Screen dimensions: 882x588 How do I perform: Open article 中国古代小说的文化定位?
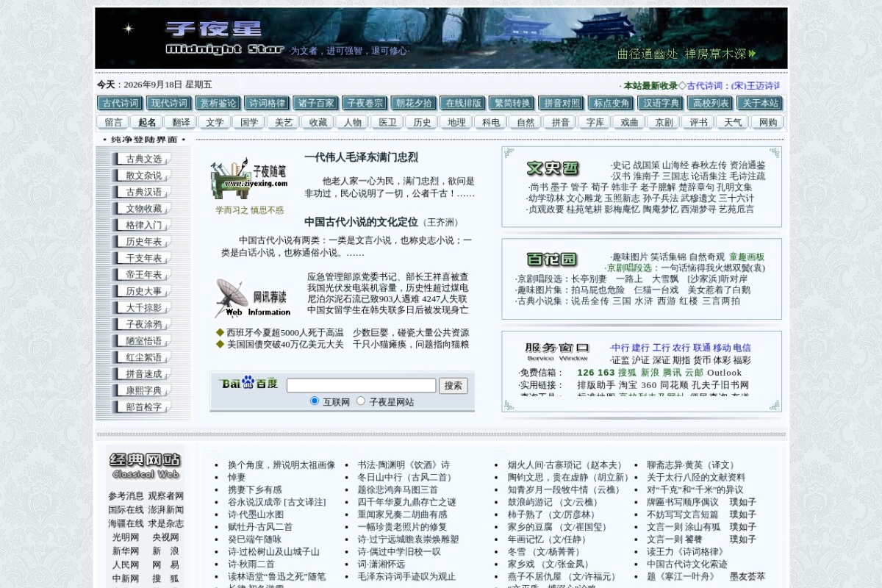coord(361,222)
